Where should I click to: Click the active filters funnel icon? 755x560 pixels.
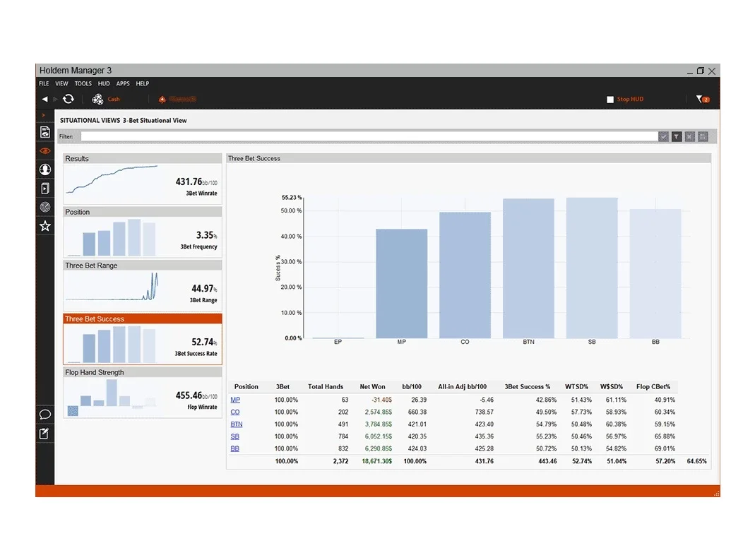click(703, 99)
